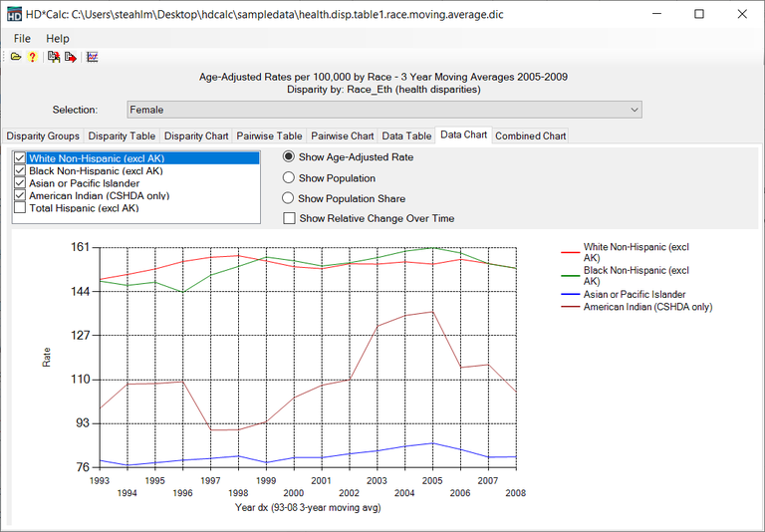Click the open file folder icon
765x532 pixels.
point(16,58)
